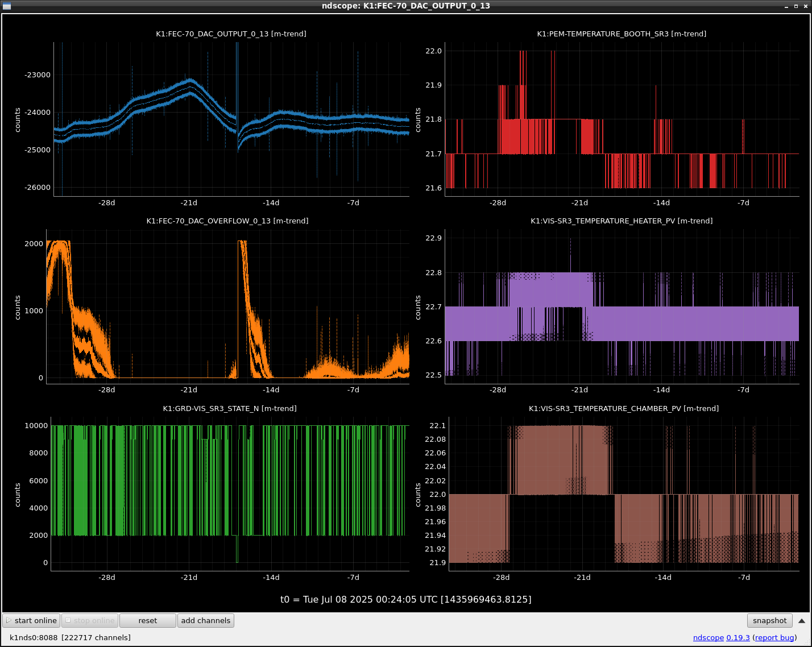
Task: Reset the plots with the reset button
Action: pyautogui.click(x=148, y=620)
